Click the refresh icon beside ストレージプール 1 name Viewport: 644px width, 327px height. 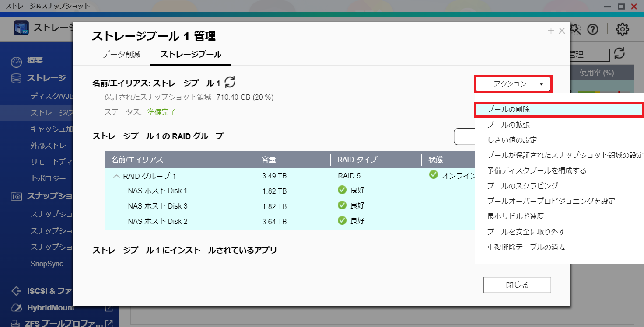pos(230,82)
